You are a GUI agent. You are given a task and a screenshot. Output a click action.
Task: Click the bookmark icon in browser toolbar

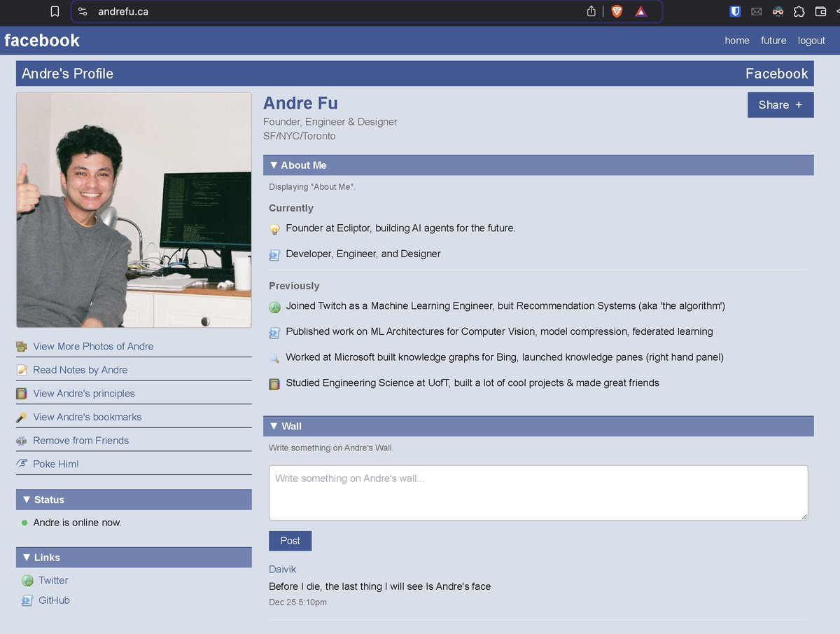tap(55, 11)
